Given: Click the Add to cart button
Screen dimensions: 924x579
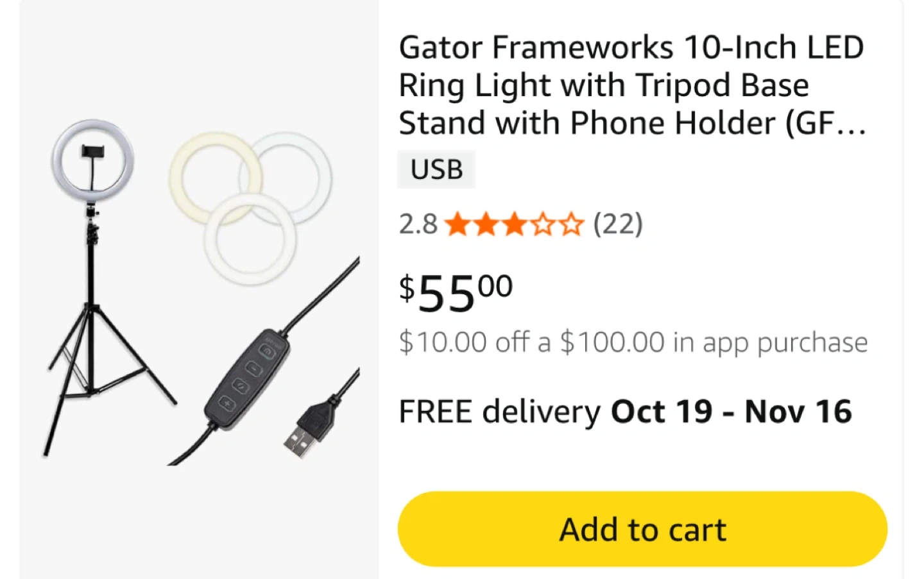Looking at the screenshot, I should tap(642, 530).
